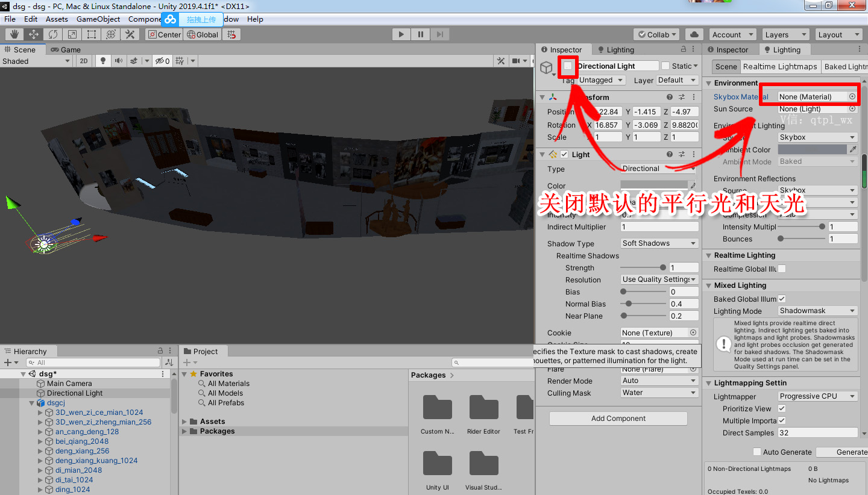Click the Add Component button

pyautogui.click(x=618, y=419)
